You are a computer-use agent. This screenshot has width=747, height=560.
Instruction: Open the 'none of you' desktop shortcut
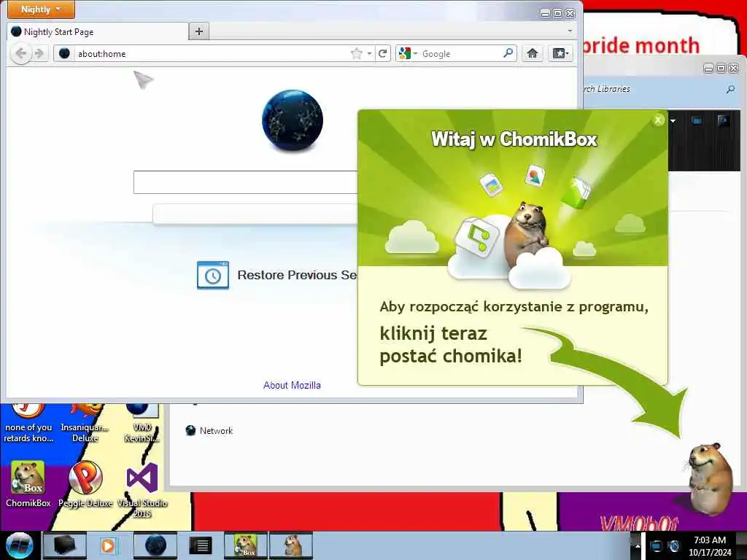[x=28, y=424]
